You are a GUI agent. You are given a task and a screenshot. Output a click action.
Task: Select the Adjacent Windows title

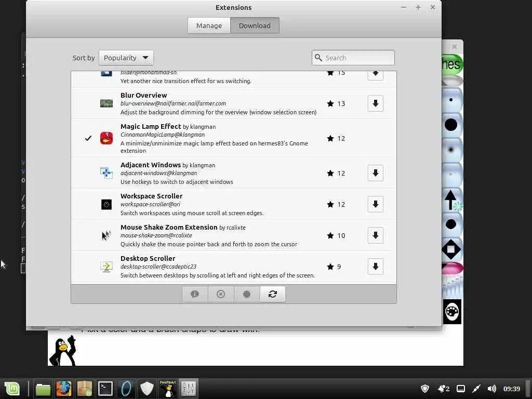151,165
